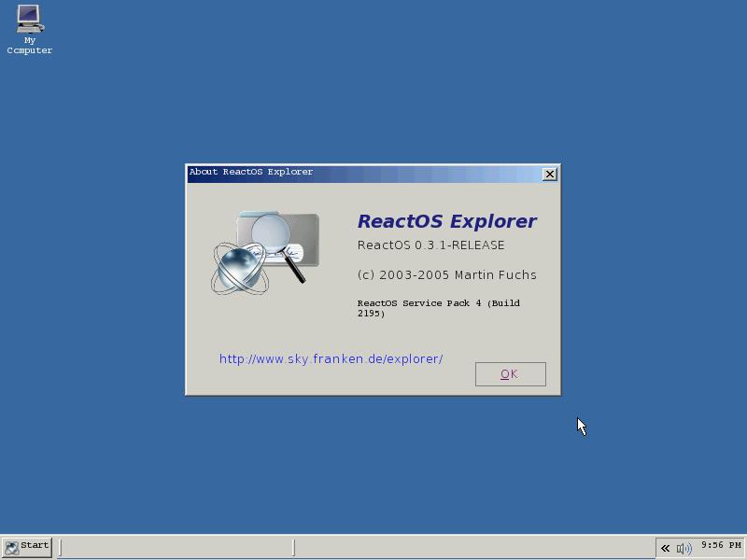The image size is (747, 560).
Task: Click the About ReactOS Explorer title bar
Action: pos(364,175)
